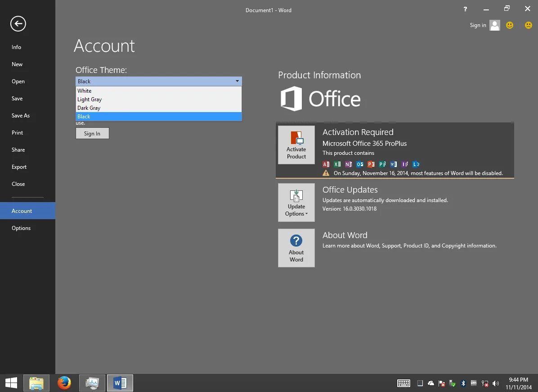The height and width of the screenshot is (392, 538).
Task: Select the Outlook icon under product contains
Action: (359, 164)
